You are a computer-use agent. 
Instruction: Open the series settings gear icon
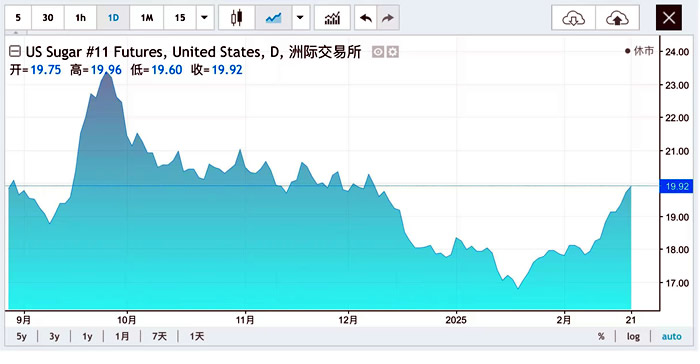pyautogui.click(x=392, y=52)
